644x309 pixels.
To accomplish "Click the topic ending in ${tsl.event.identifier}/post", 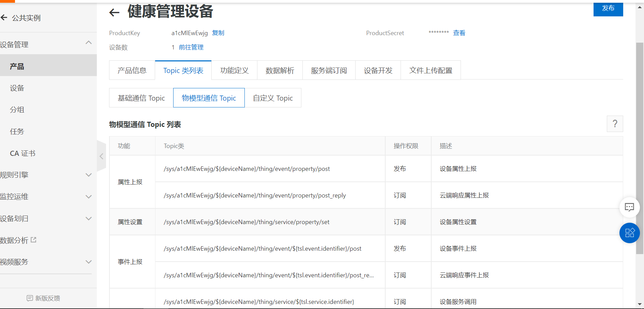I will (x=263, y=249).
